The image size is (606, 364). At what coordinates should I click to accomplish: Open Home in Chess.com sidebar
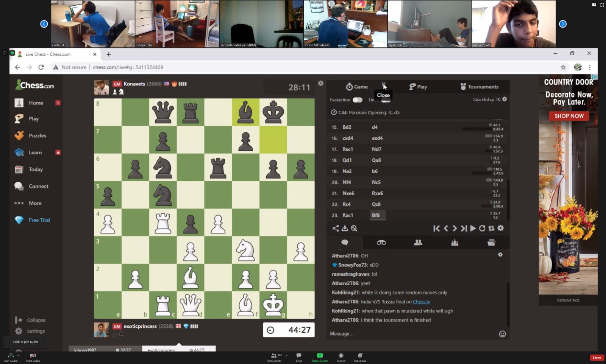click(x=36, y=103)
